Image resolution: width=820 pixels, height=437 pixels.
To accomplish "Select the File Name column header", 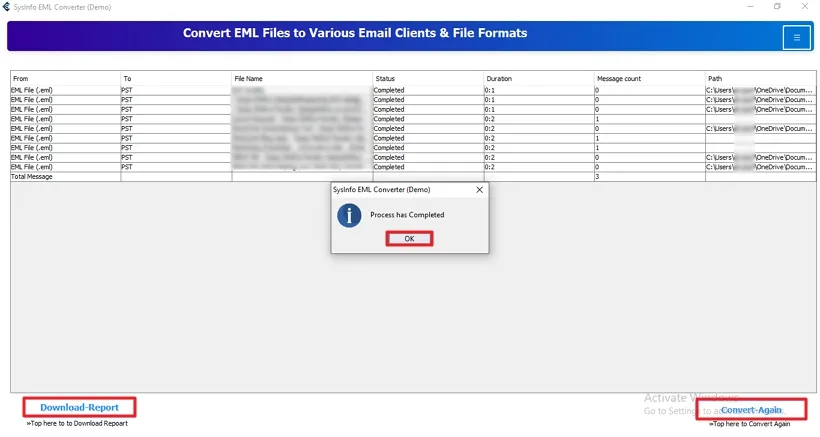I will pos(302,78).
